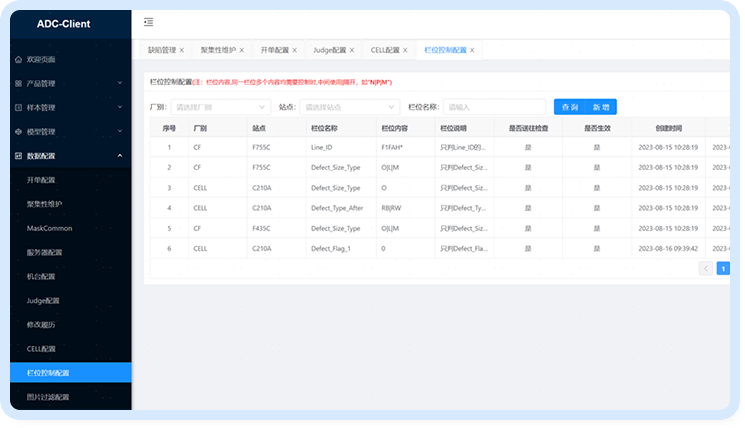Expand the 产品管理 submenu chevron
Screen dimensions: 745x428
point(119,84)
